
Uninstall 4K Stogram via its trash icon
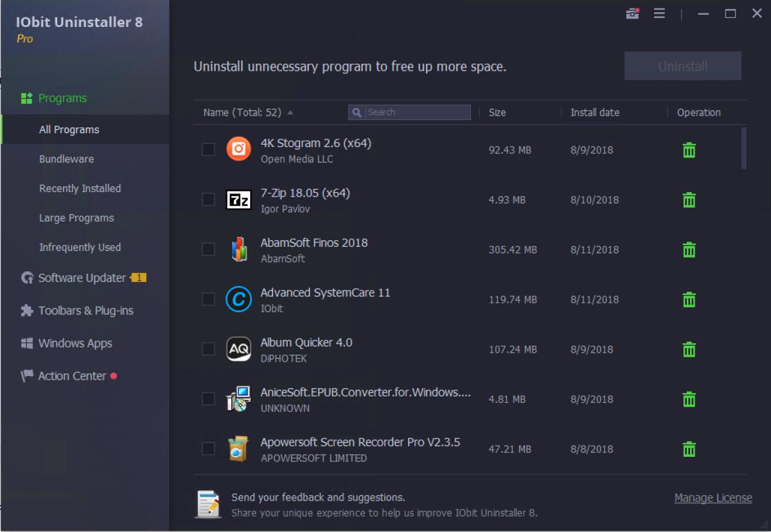click(688, 150)
